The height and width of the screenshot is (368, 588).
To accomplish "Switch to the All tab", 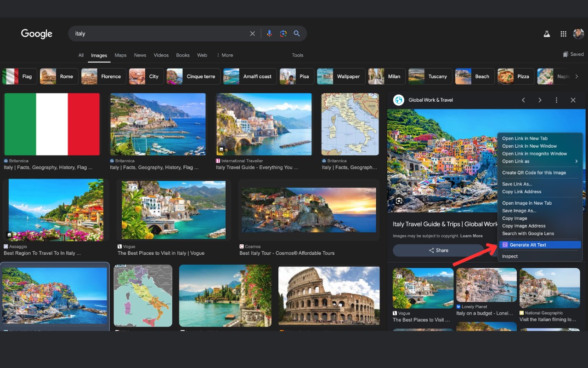I will pos(81,55).
